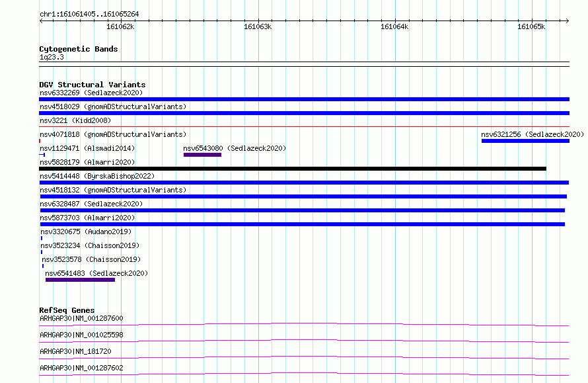Open the nsv3221 (Kidd2008) label
This screenshot has height=383, width=588.
click(x=75, y=120)
